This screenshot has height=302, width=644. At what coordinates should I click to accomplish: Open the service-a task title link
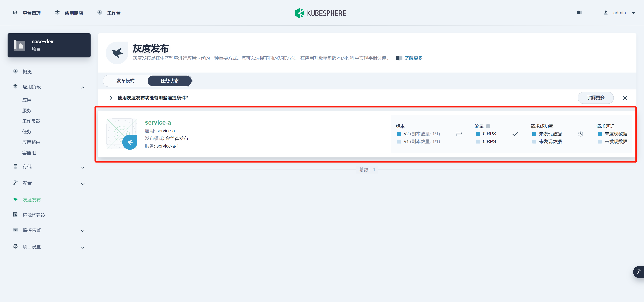pos(158,123)
